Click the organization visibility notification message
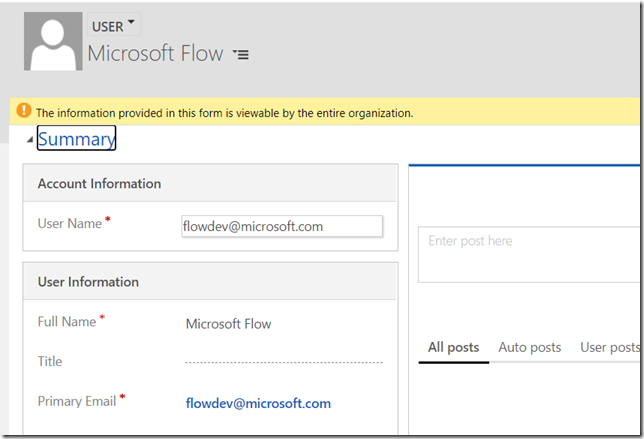Viewport: 644px width, 439px height. click(224, 113)
